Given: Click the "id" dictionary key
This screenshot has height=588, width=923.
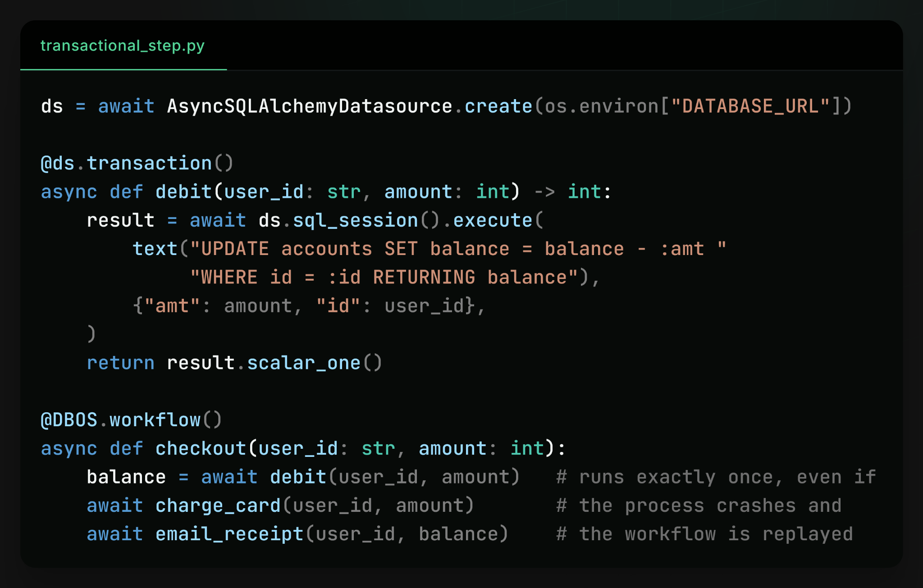Looking at the screenshot, I should tap(338, 306).
